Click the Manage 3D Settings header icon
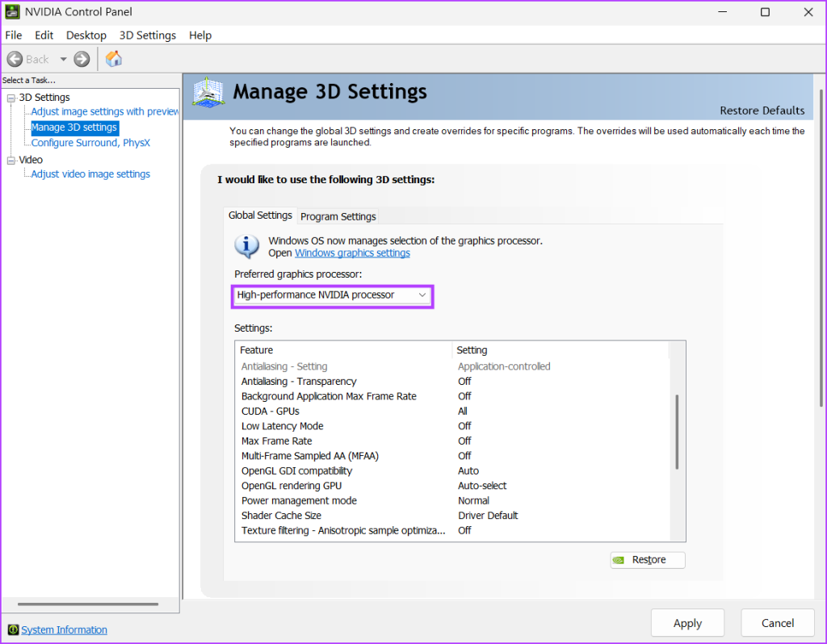Image resolution: width=827 pixels, height=644 pixels. [208, 93]
